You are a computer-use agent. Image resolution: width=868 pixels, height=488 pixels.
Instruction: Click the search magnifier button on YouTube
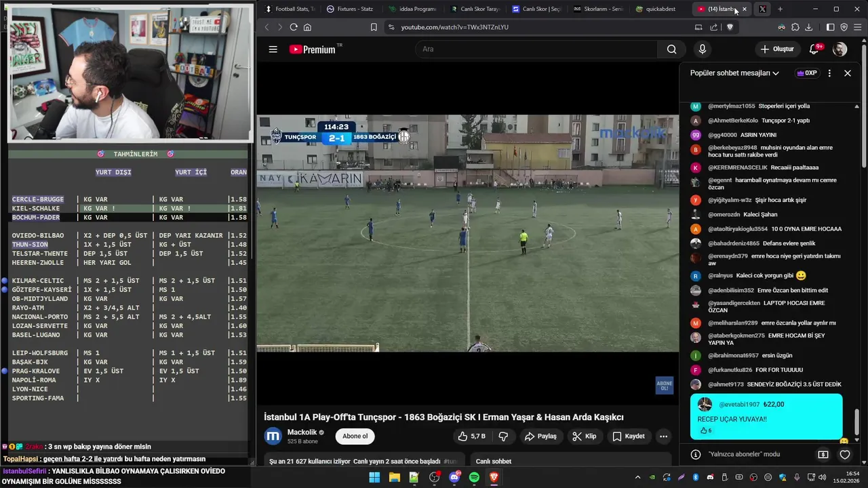point(671,49)
